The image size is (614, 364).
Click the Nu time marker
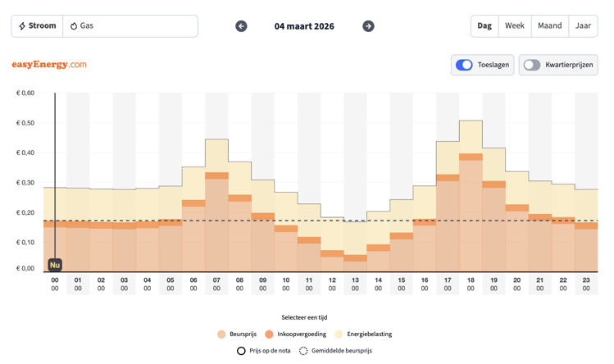click(55, 265)
